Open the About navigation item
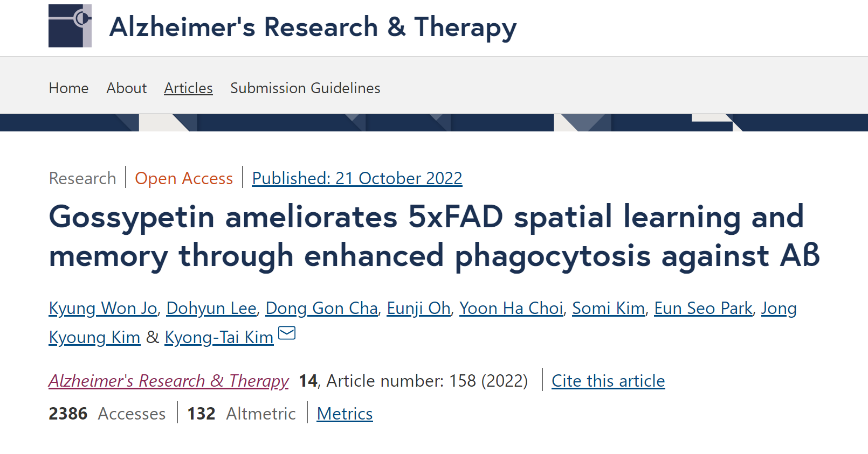The image size is (868, 454). (x=127, y=88)
